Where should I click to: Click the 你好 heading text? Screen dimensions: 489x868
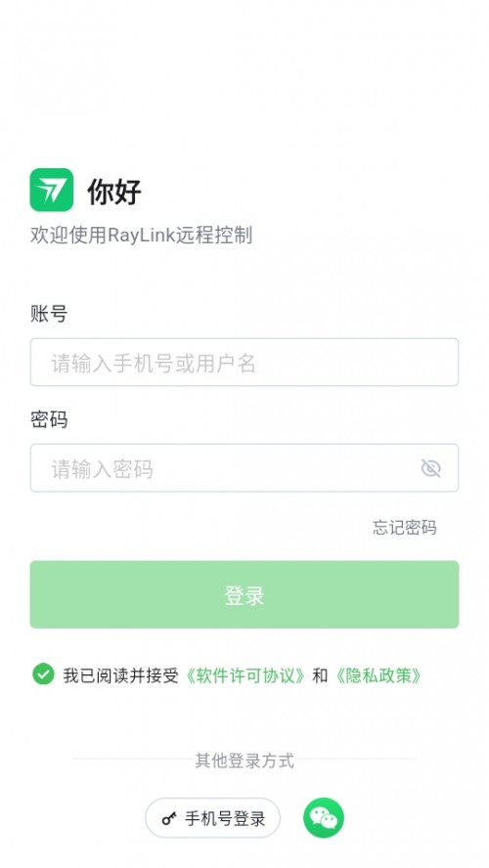point(114,192)
